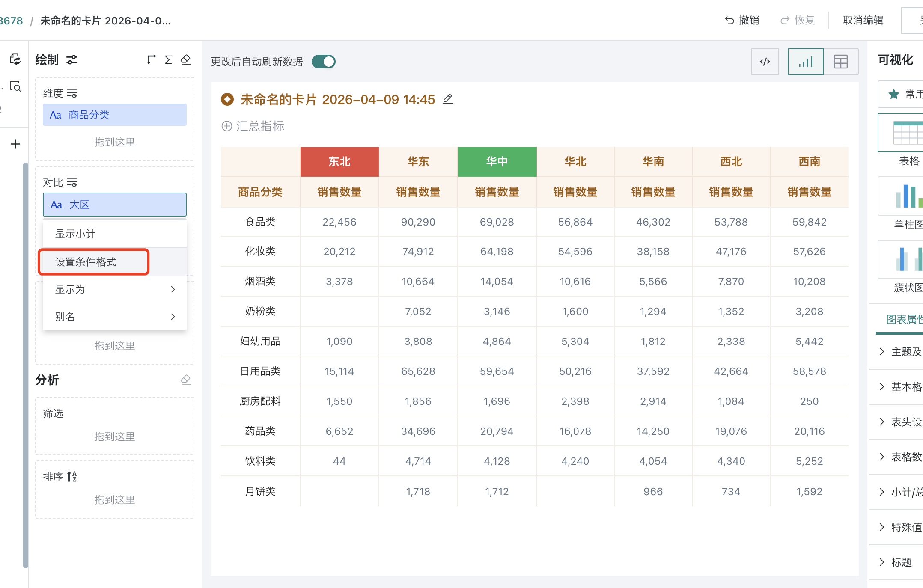Clear the 分析 section with its eraser icon

click(186, 379)
